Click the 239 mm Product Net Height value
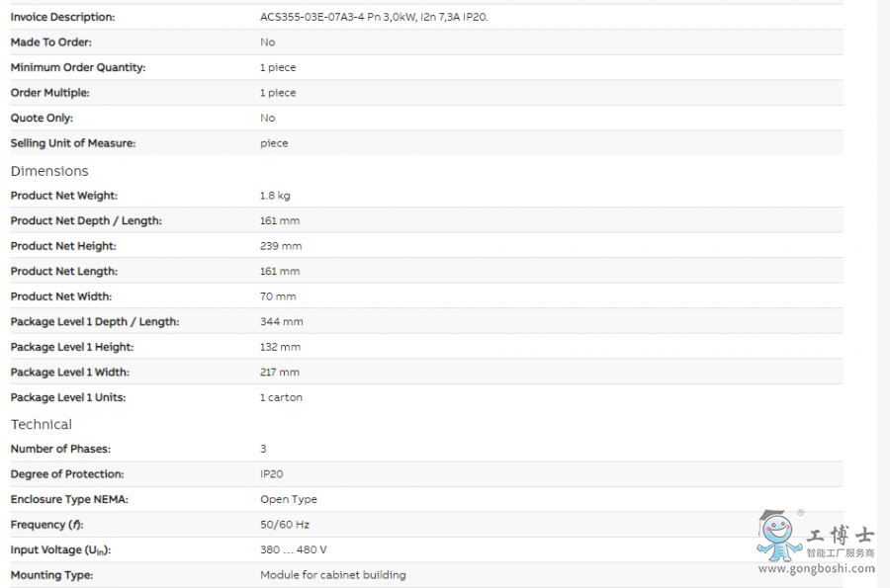The height and width of the screenshot is (588, 890). pos(281,246)
